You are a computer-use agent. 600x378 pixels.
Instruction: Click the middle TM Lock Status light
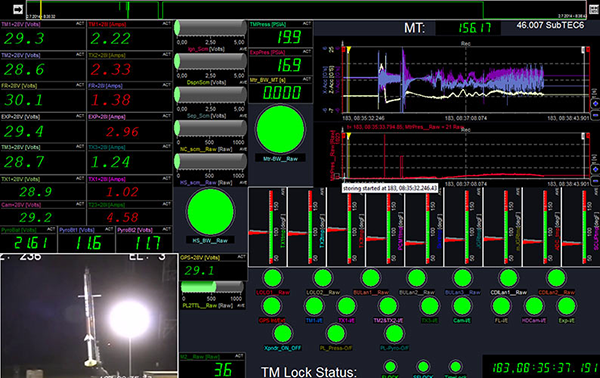[423, 367]
